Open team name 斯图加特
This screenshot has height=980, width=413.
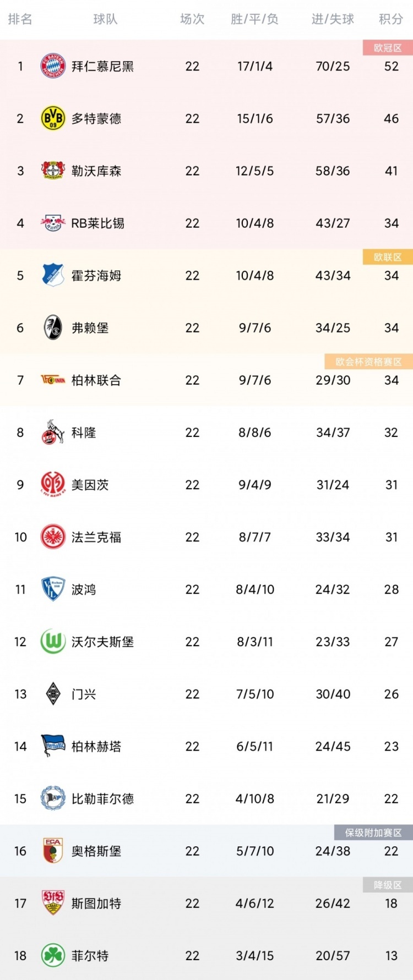pyautogui.click(x=96, y=903)
